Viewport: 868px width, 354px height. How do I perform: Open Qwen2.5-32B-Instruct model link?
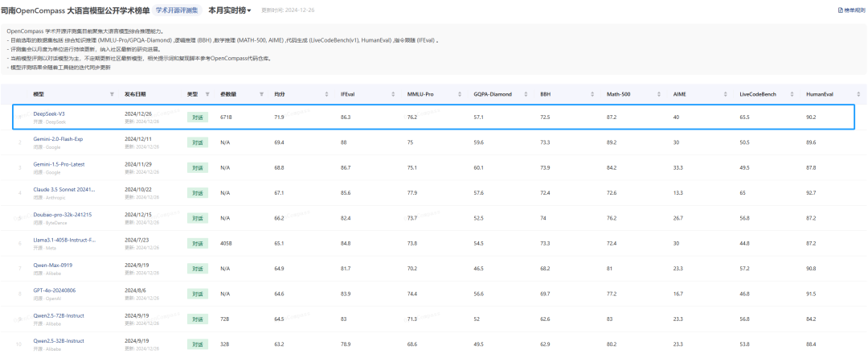click(59, 340)
